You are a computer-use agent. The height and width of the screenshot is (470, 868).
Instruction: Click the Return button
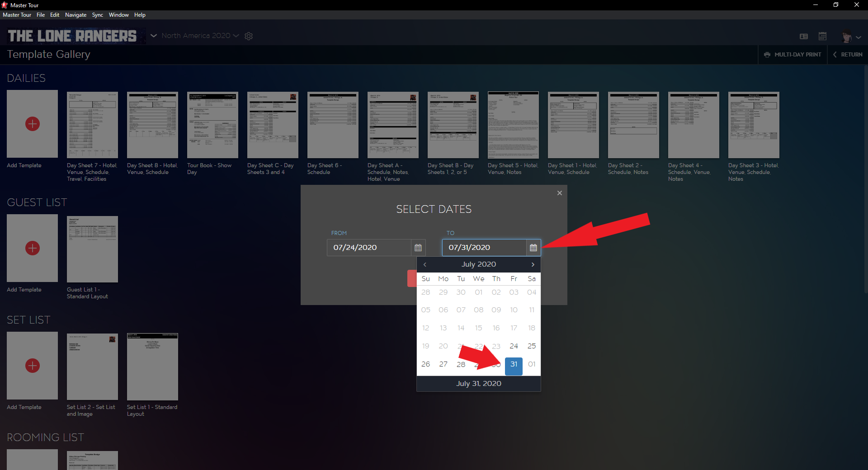pyautogui.click(x=848, y=54)
